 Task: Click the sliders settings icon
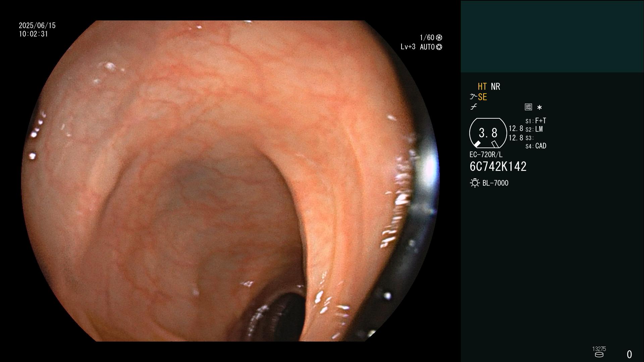[x=528, y=107]
